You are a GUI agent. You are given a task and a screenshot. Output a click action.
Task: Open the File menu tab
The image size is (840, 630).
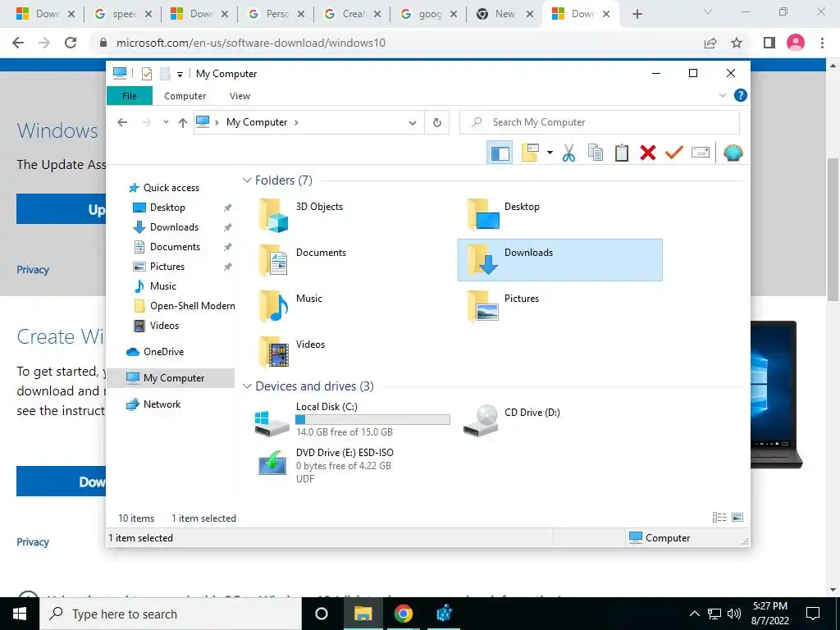click(130, 96)
